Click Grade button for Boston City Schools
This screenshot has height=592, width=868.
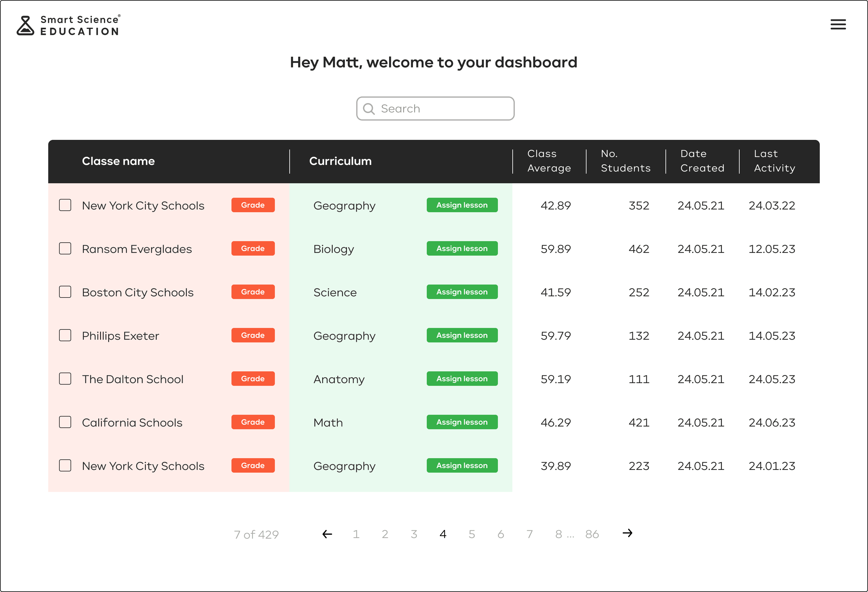(253, 292)
